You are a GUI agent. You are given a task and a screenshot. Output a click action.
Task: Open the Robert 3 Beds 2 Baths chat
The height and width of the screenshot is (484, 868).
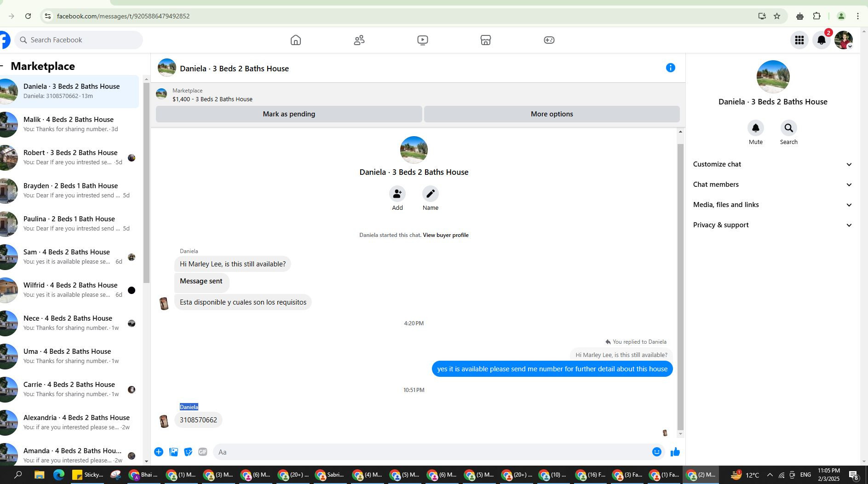click(x=69, y=157)
